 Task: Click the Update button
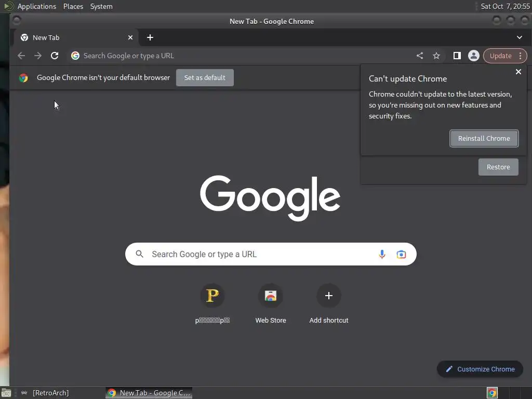(x=500, y=56)
